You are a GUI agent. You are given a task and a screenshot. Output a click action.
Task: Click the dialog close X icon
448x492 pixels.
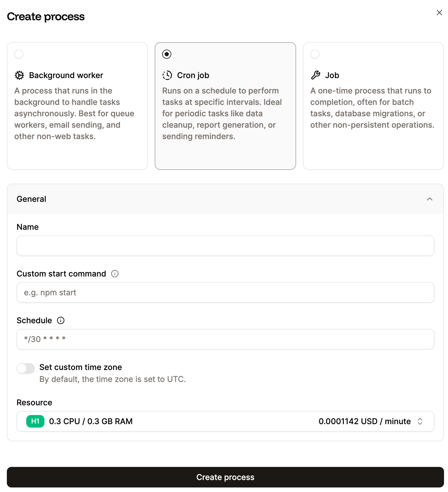[x=439, y=13]
